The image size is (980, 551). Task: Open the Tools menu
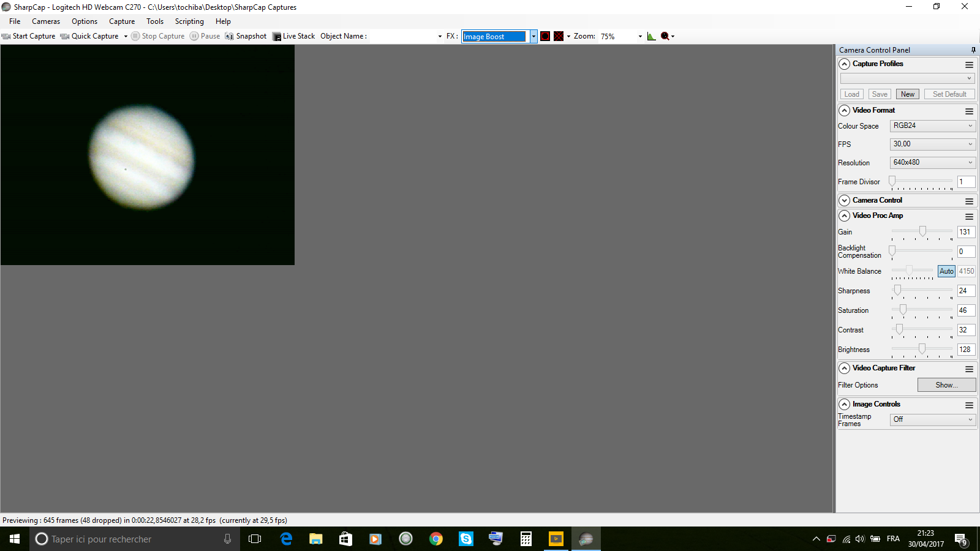[154, 21]
